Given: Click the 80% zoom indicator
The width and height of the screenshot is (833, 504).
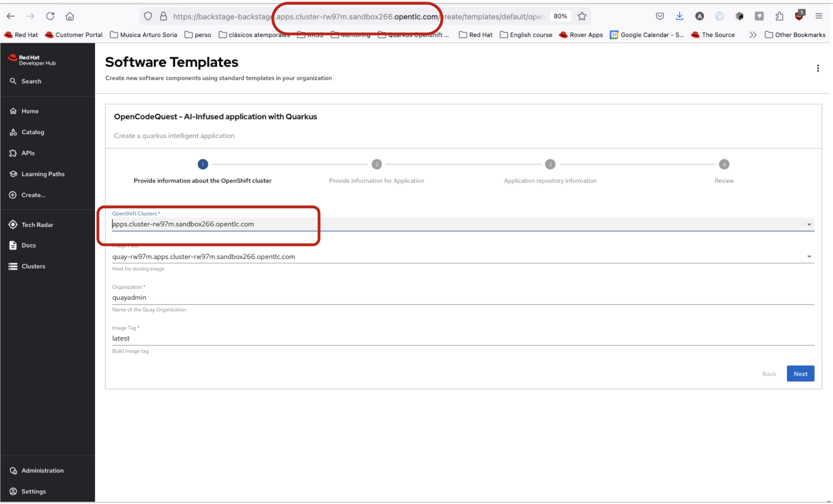Looking at the screenshot, I should 560,16.
